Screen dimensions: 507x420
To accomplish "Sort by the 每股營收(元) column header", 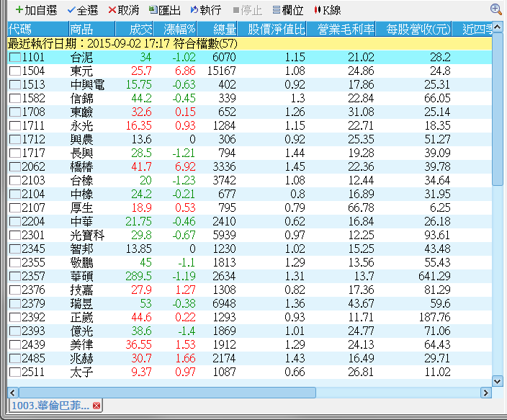I will [x=413, y=29].
